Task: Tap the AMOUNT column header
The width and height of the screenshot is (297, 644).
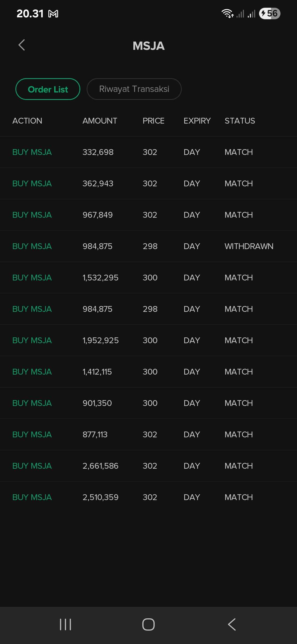Action: (x=100, y=121)
